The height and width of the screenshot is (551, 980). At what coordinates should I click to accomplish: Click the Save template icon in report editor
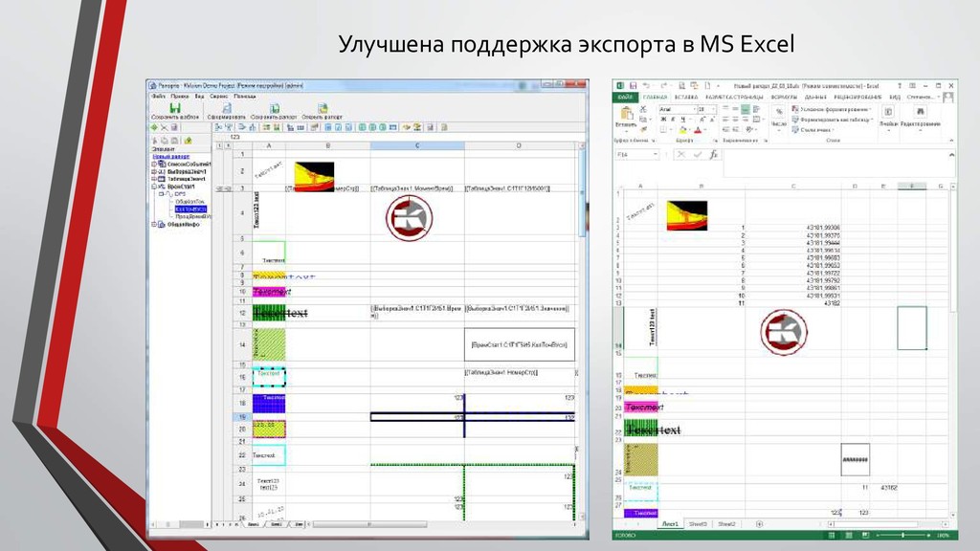(175, 109)
